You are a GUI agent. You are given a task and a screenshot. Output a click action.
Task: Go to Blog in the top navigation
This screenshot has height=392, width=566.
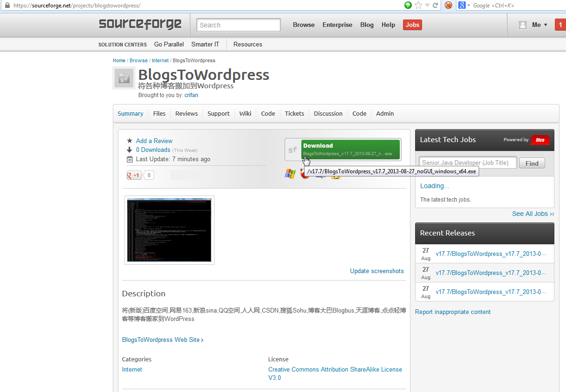point(367,25)
